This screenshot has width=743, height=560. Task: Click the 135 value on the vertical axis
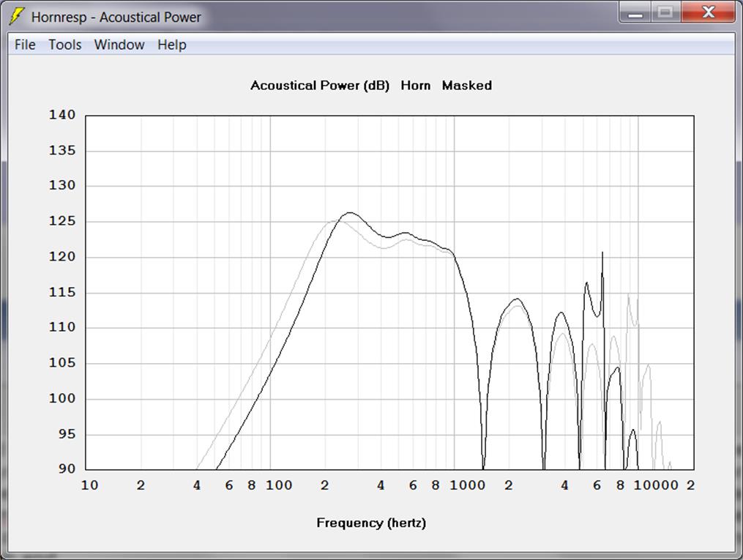point(62,151)
